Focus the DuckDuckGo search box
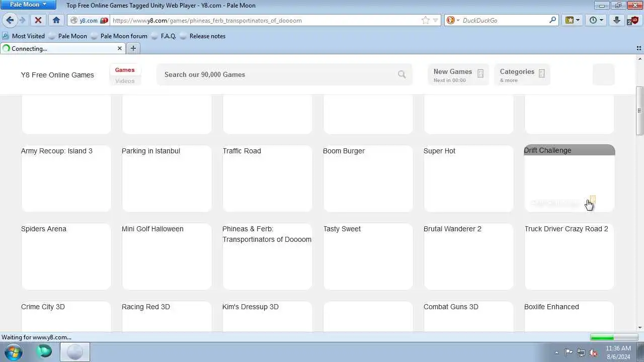This screenshot has height=362, width=644. click(x=503, y=21)
